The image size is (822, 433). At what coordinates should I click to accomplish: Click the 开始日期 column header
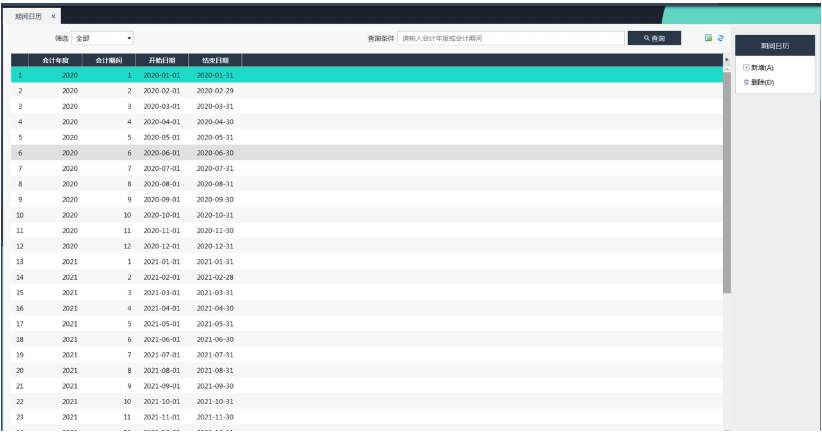click(x=161, y=60)
